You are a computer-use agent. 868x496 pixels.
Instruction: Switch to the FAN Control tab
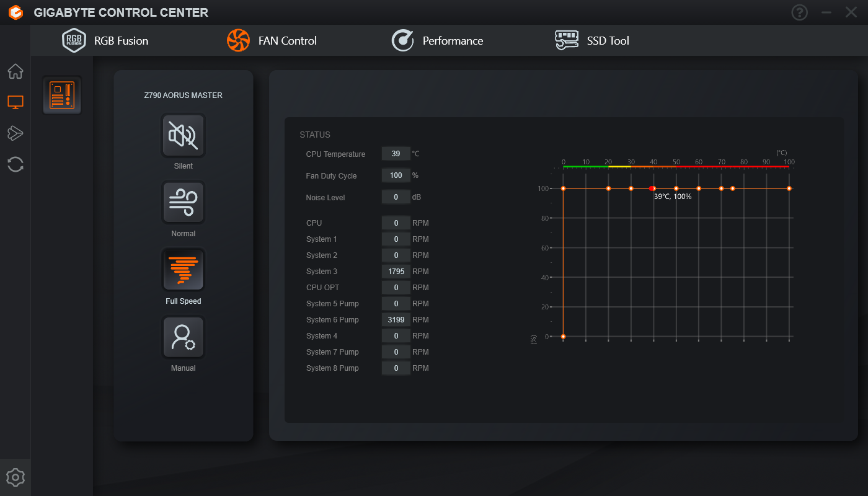click(272, 41)
